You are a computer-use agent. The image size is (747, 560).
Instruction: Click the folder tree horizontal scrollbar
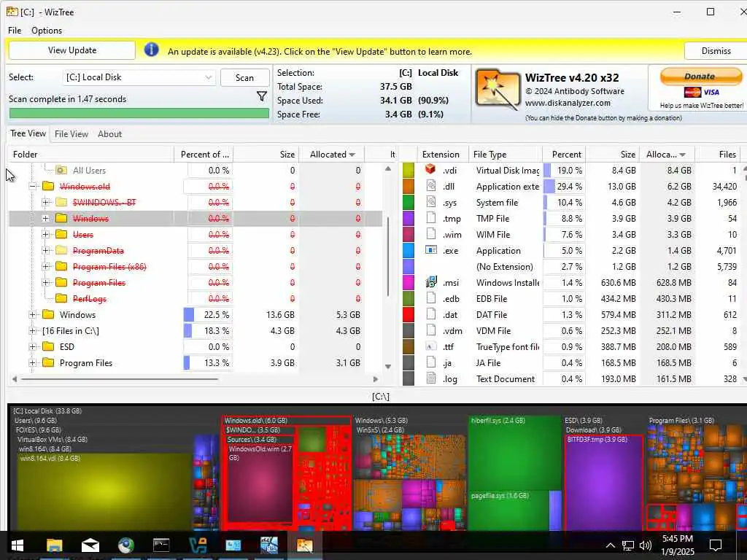tap(119, 379)
